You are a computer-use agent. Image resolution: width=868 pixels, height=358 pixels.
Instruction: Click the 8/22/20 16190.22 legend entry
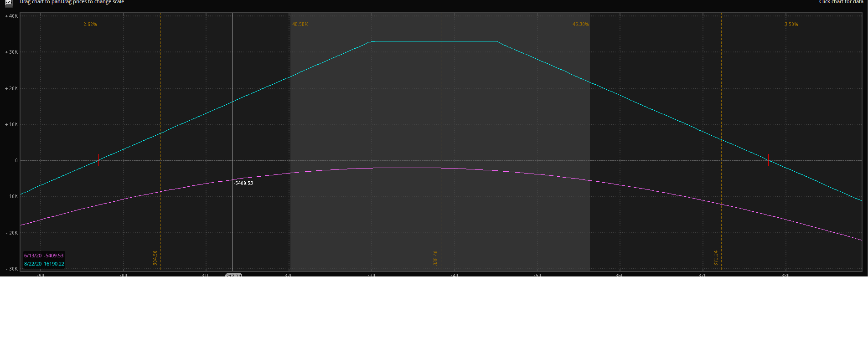click(x=44, y=264)
